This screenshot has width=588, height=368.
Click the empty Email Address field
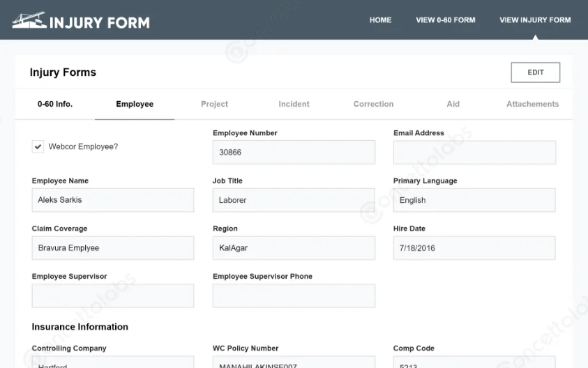coord(474,152)
